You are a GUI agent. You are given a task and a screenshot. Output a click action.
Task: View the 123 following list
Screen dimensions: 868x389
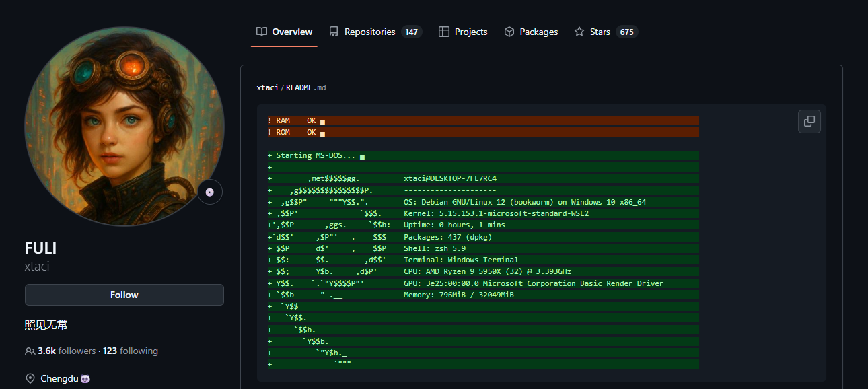coord(131,351)
